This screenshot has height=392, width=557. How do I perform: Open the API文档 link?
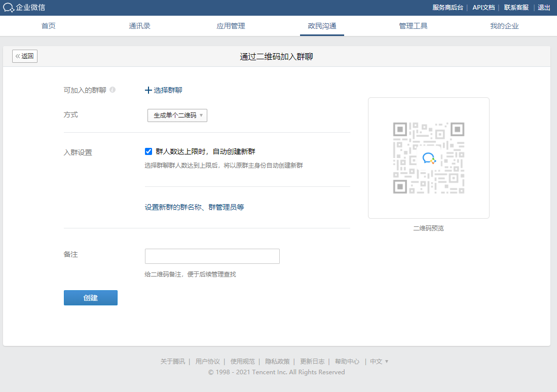[x=484, y=8]
